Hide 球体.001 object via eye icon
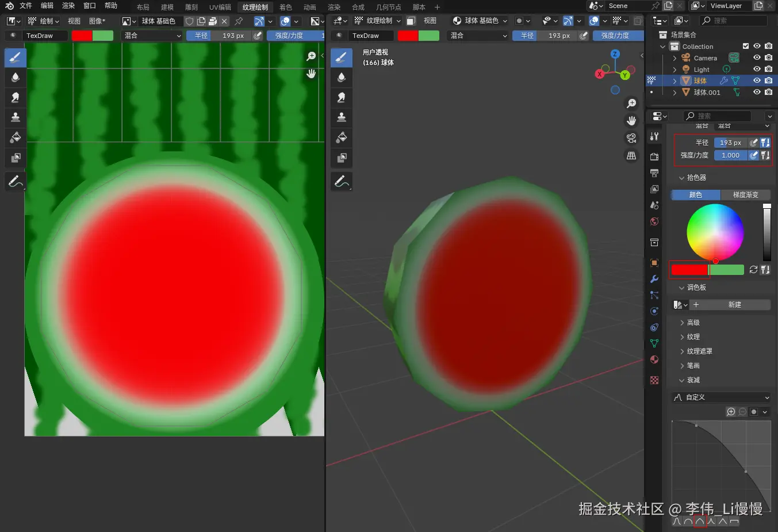This screenshot has width=778, height=532. [x=757, y=92]
